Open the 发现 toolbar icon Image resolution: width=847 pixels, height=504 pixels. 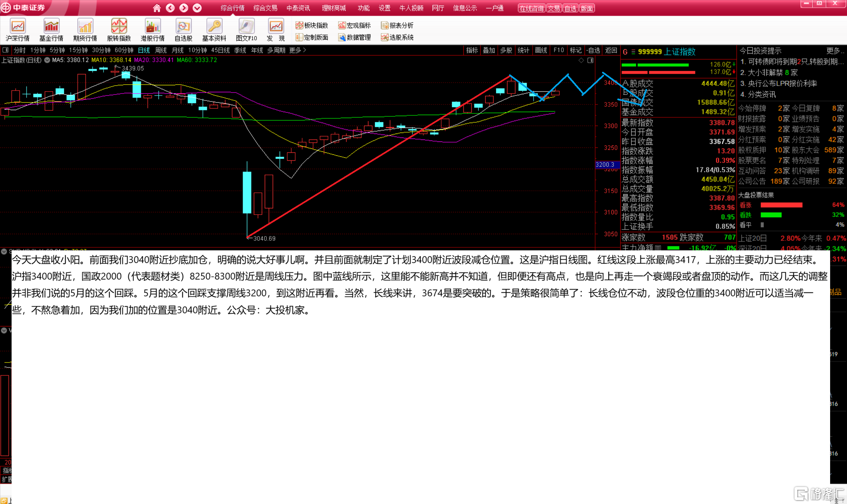276,30
